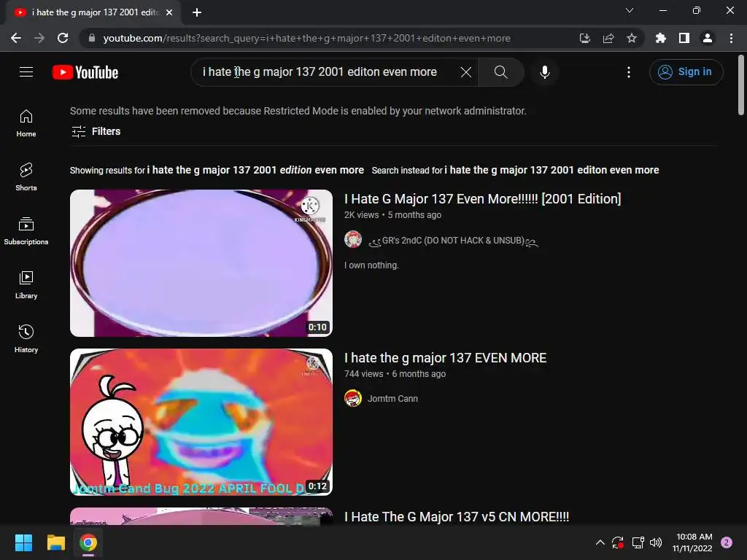Close the YouTube tab
This screenshot has width=747, height=560.
tap(169, 12)
